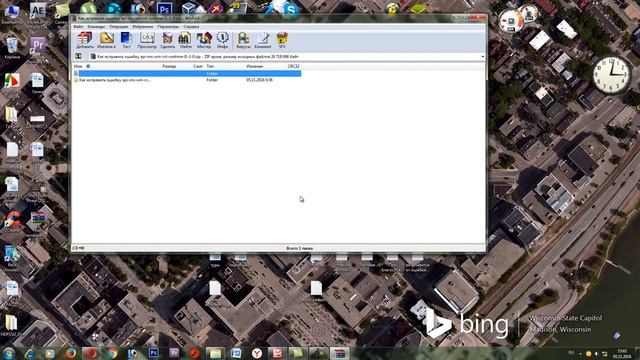Sort by the Тип column header
The width and height of the screenshot is (640, 360).
pos(210,66)
